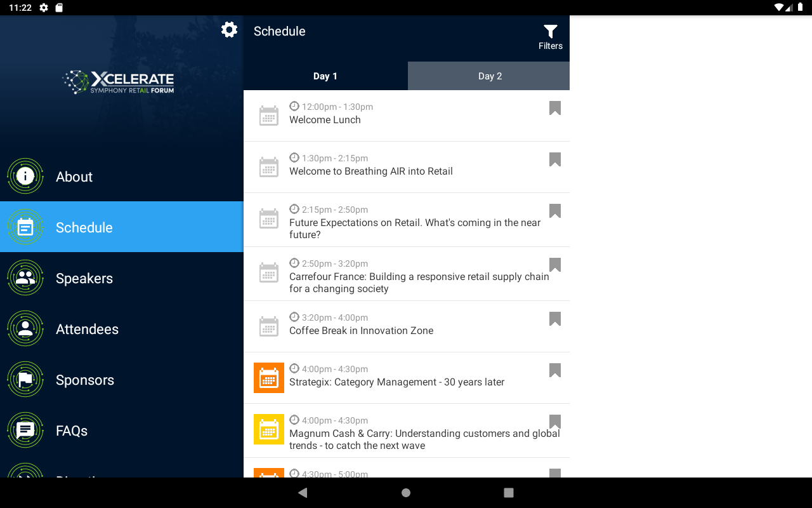The width and height of the screenshot is (812, 508).
Task: Tap the Sponsors flag icon
Action: pos(25,380)
